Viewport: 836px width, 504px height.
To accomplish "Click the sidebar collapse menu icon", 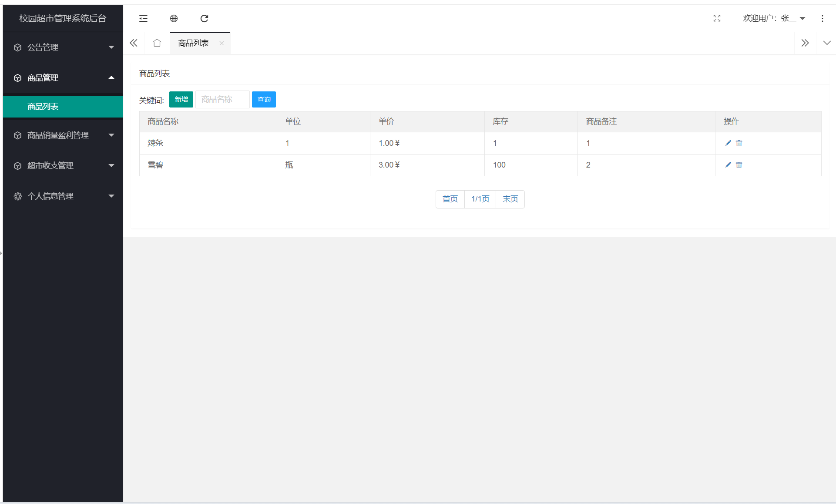I will [143, 18].
